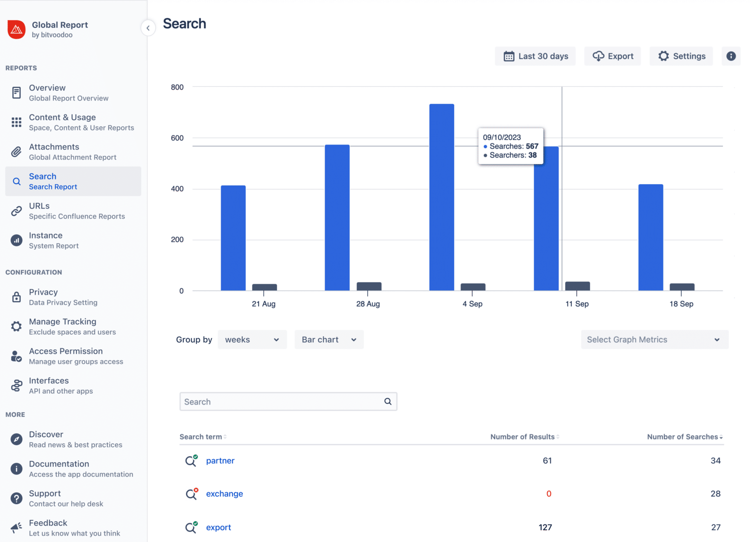Click the Export button
Image resolution: width=756 pixels, height=542 pixels.
[612, 56]
